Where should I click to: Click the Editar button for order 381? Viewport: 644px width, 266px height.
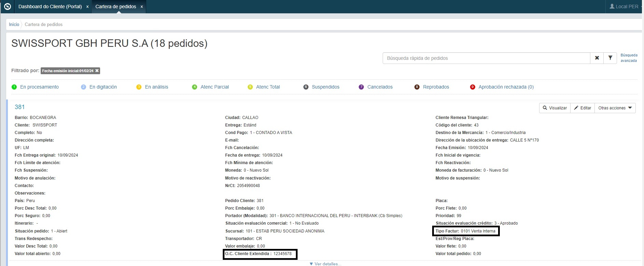(x=583, y=108)
